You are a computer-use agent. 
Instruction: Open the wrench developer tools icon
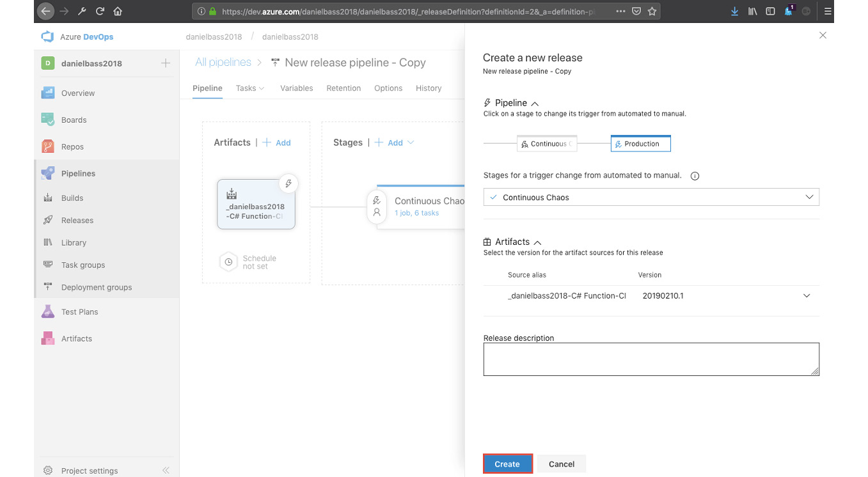pos(82,11)
